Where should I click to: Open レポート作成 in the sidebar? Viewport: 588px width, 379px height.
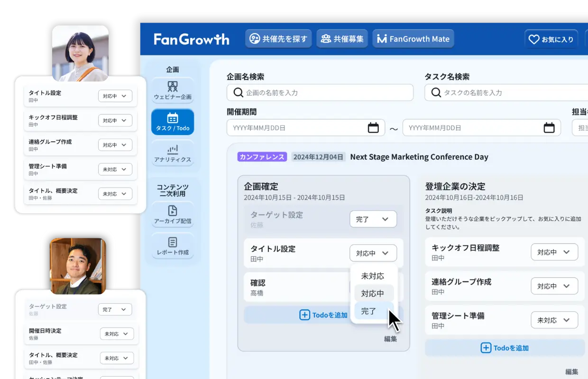pyautogui.click(x=173, y=246)
